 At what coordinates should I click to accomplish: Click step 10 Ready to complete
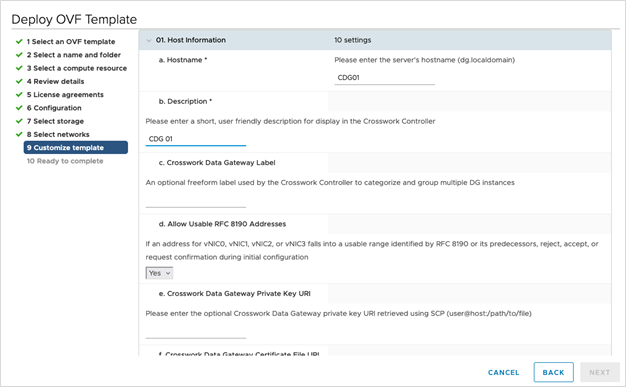point(65,161)
